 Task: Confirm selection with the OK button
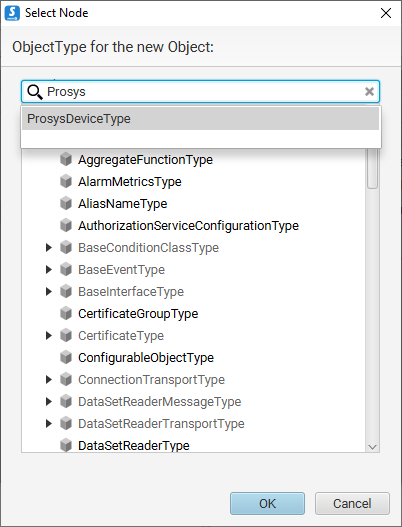(268, 503)
